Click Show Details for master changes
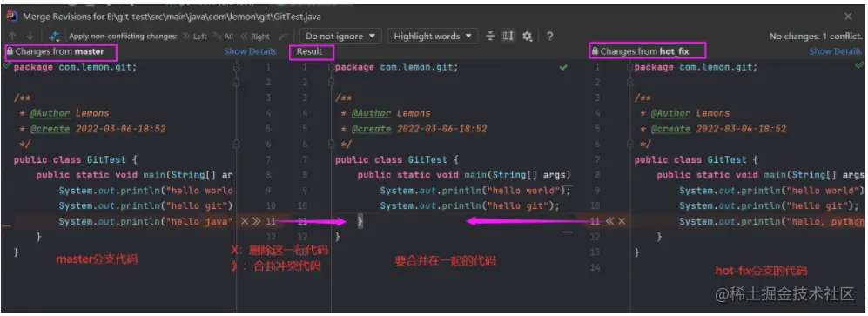868x316 pixels. pos(250,51)
